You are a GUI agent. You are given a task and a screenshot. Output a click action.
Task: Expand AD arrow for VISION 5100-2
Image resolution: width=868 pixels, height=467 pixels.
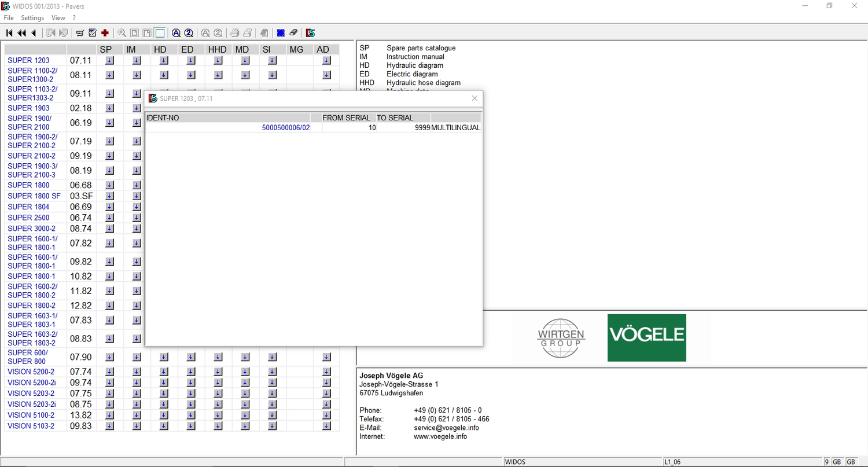click(326, 415)
